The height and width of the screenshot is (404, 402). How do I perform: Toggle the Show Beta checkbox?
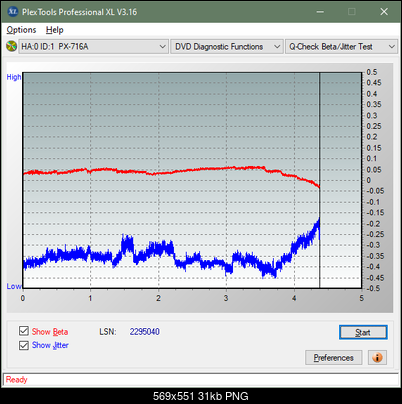click(x=24, y=331)
